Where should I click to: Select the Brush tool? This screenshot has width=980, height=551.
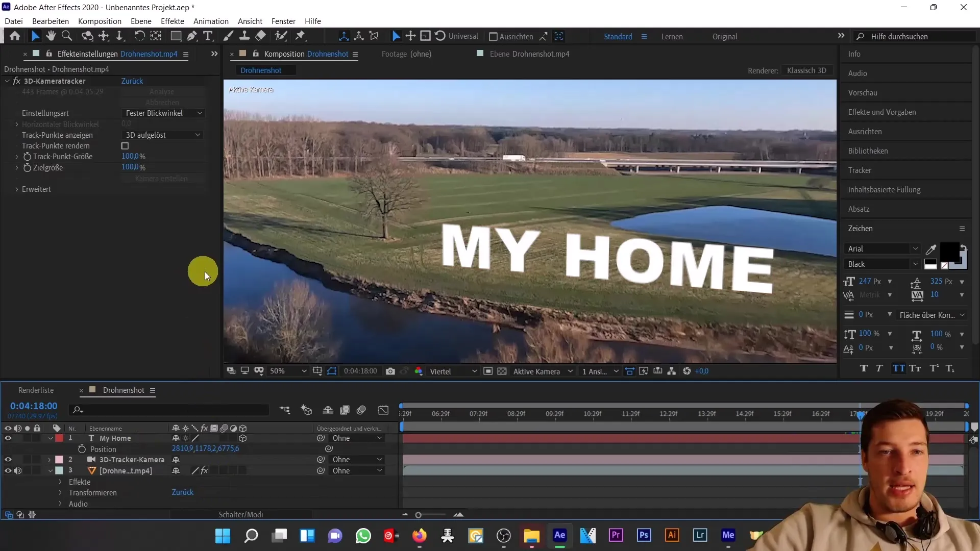[x=228, y=36]
